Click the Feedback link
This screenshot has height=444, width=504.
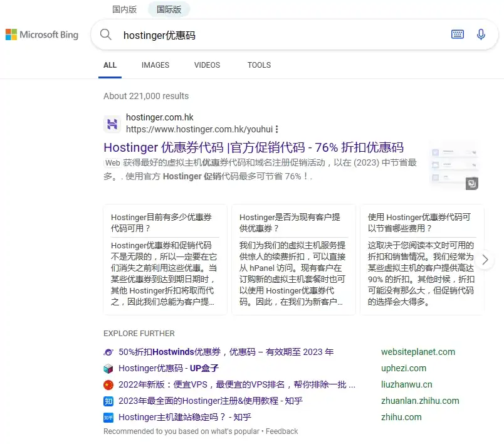pyautogui.click(x=281, y=431)
